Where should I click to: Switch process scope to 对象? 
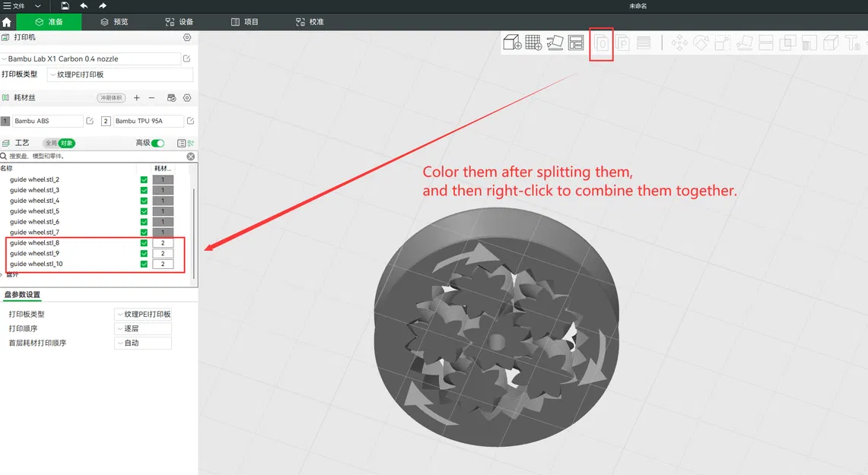(66, 143)
